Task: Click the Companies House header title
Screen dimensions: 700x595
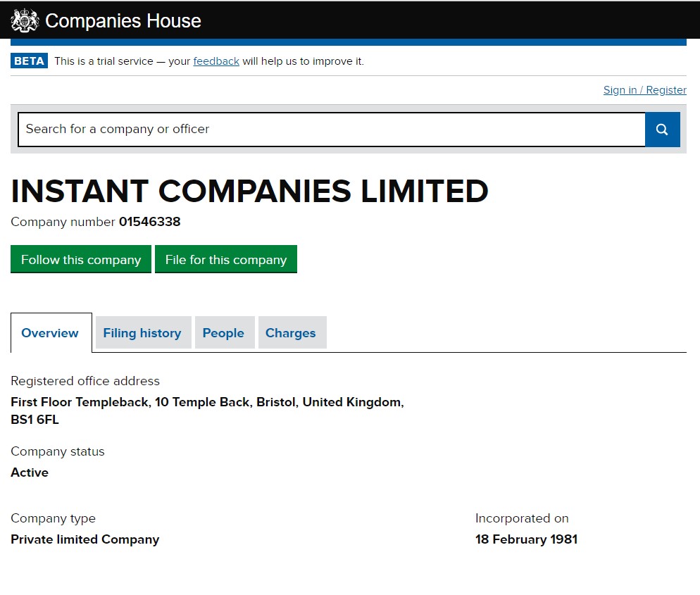Action: 123,20
